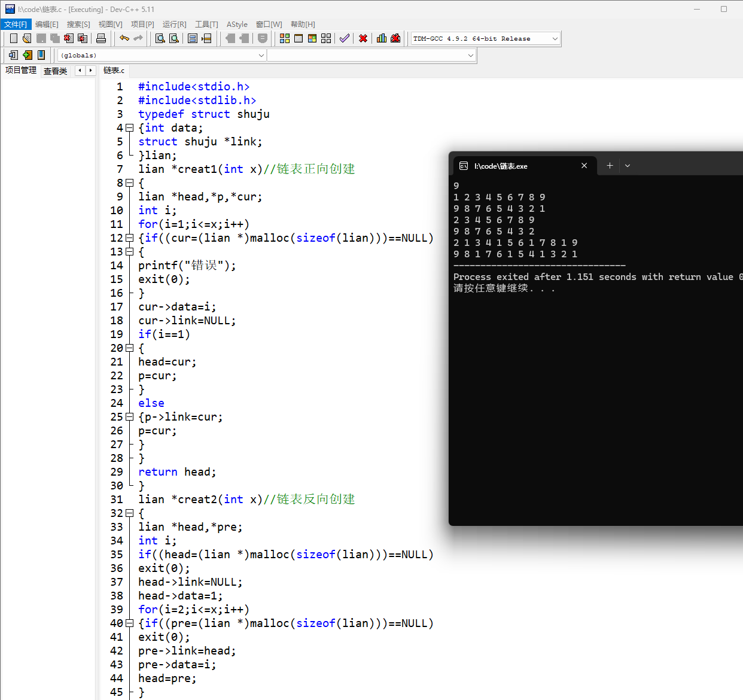Click the Compile and Run icon
Image resolution: width=743 pixels, height=700 pixels.
(312, 38)
